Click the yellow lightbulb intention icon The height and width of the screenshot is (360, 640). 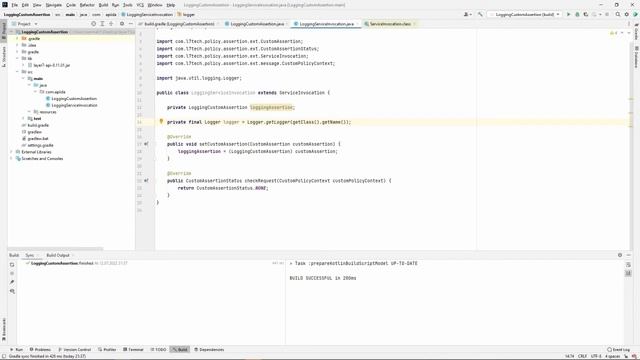coord(161,121)
